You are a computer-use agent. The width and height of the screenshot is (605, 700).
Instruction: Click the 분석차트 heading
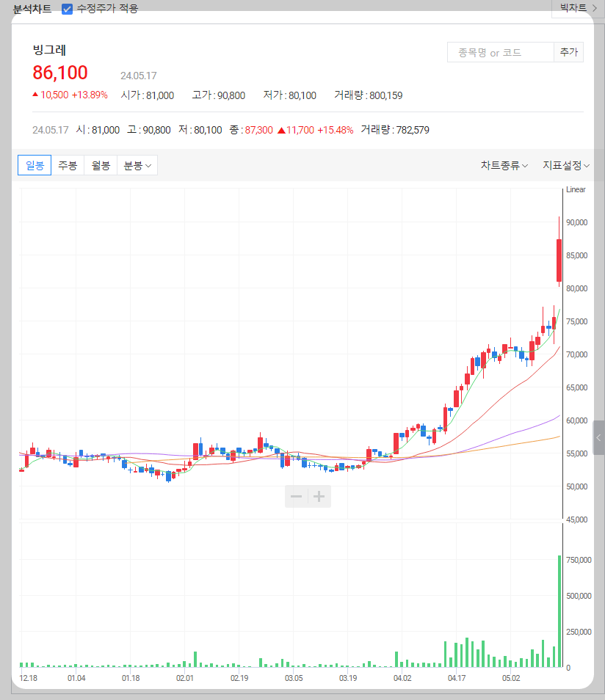pos(32,9)
